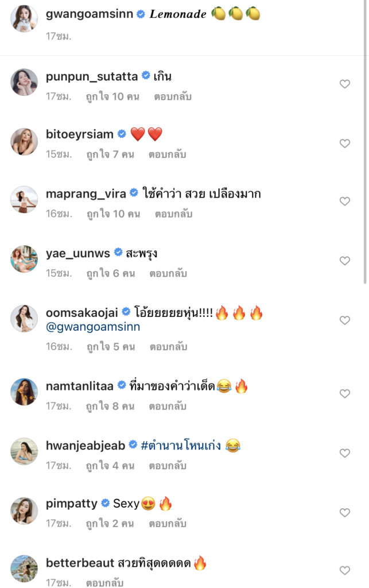Screen dimensions: 369x588
Task: Heart the yae_uunws comment
Action: (x=344, y=261)
